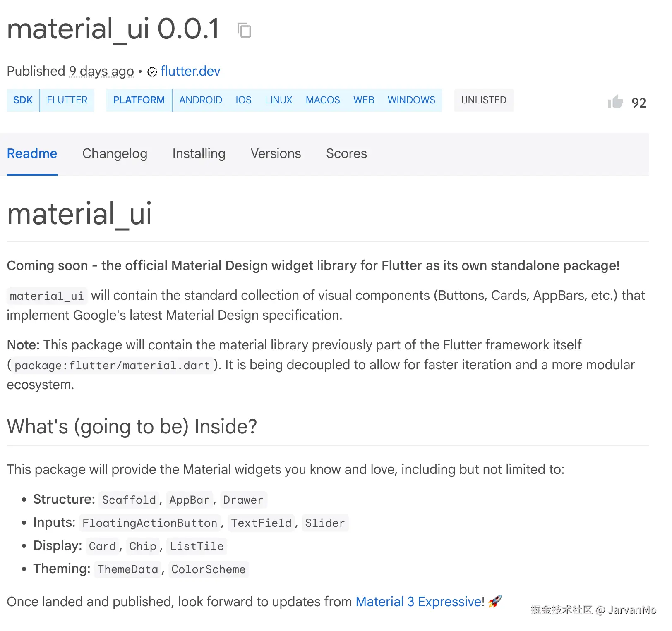
Task: Open the Material 3 Expressive link
Action: (419, 601)
